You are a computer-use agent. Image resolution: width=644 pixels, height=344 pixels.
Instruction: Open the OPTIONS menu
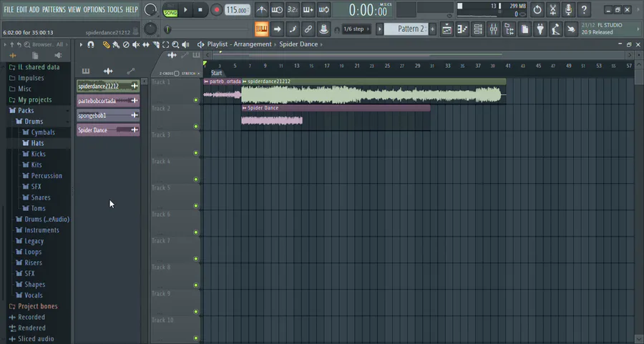(94, 9)
